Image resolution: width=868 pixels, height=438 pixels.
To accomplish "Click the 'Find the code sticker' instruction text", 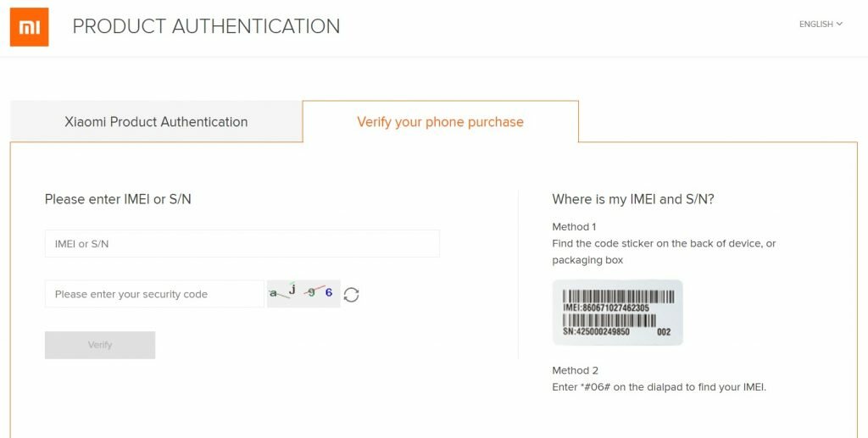I will (x=664, y=244).
